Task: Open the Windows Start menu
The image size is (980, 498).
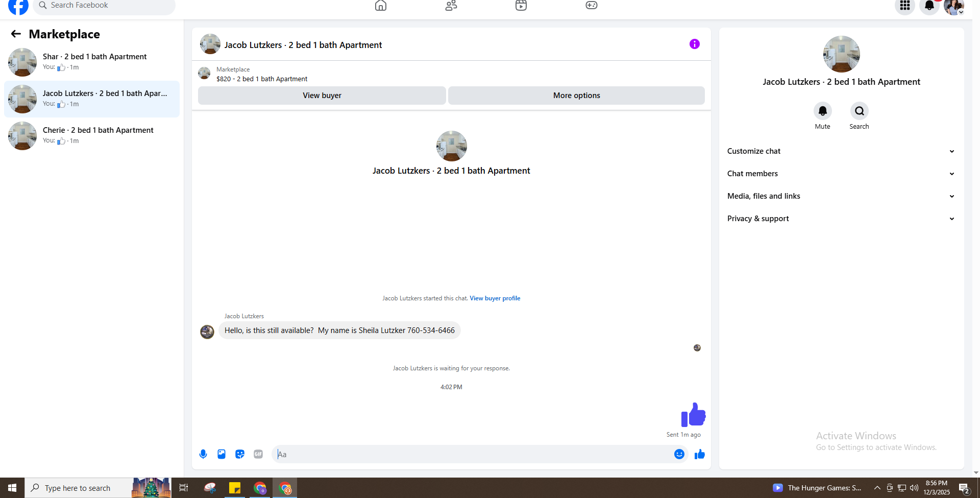Action: [12, 488]
